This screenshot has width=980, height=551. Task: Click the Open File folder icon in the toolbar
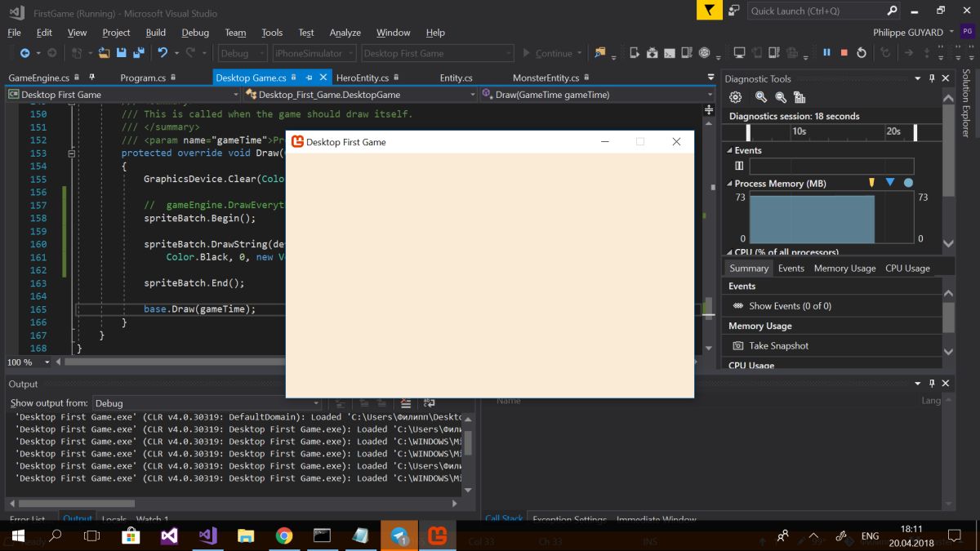(104, 53)
